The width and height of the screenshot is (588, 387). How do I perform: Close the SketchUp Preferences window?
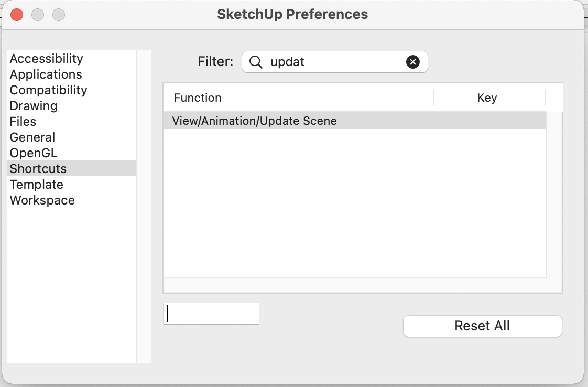[x=17, y=15]
